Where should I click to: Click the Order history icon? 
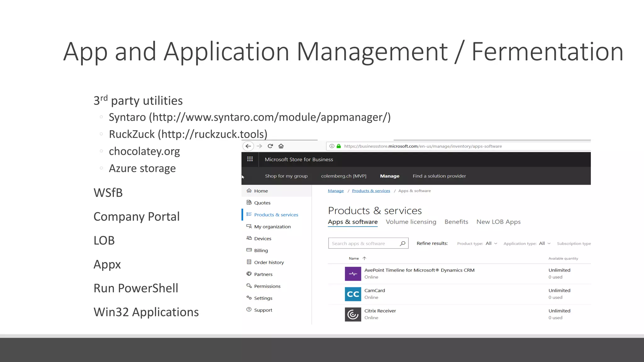click(249, 262)
